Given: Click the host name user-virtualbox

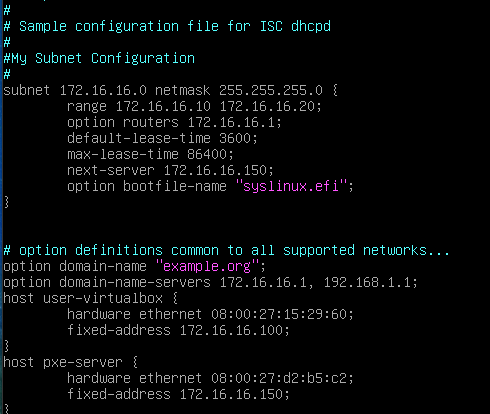Looking at the screenshot, I should coord(103,298).
